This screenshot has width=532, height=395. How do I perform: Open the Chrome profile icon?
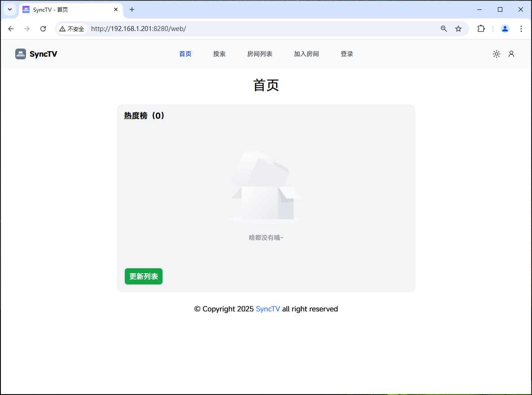click(x=505, y=28)
